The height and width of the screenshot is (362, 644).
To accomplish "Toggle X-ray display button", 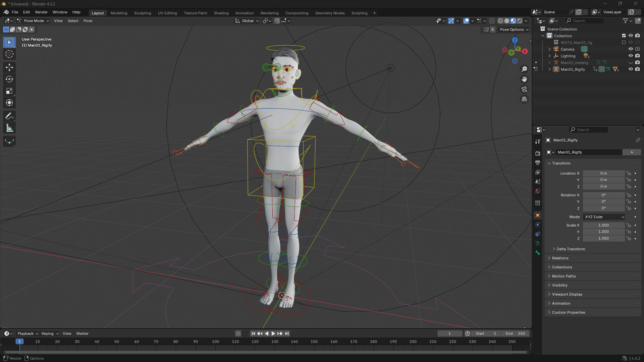I will click(x=492, y=21).
